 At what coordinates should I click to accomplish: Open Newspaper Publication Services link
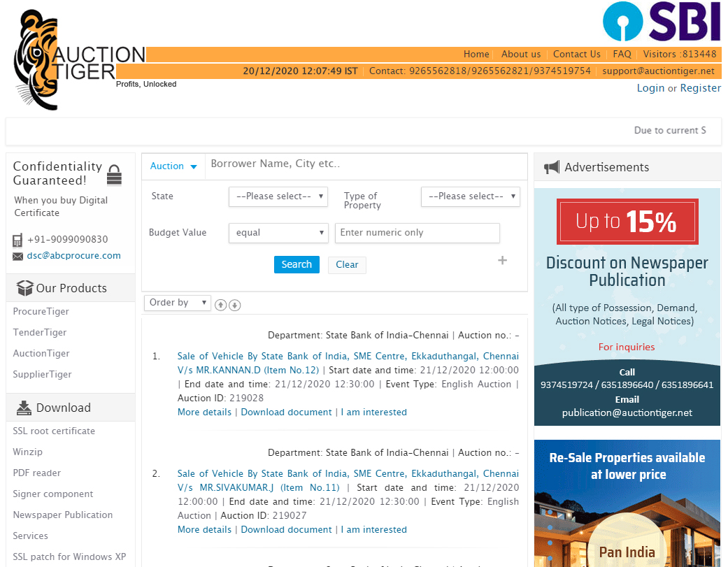(63, 525)
